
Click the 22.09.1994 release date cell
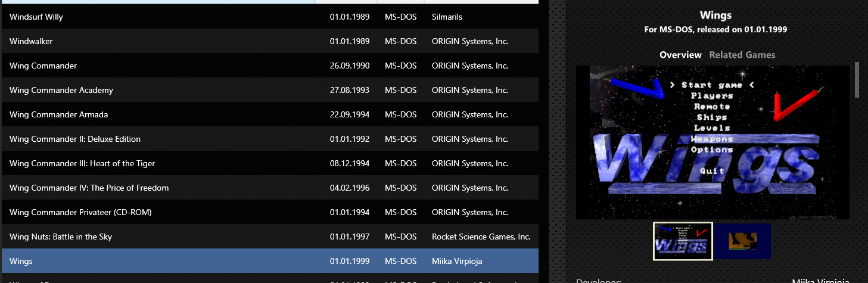pos(350,114)
